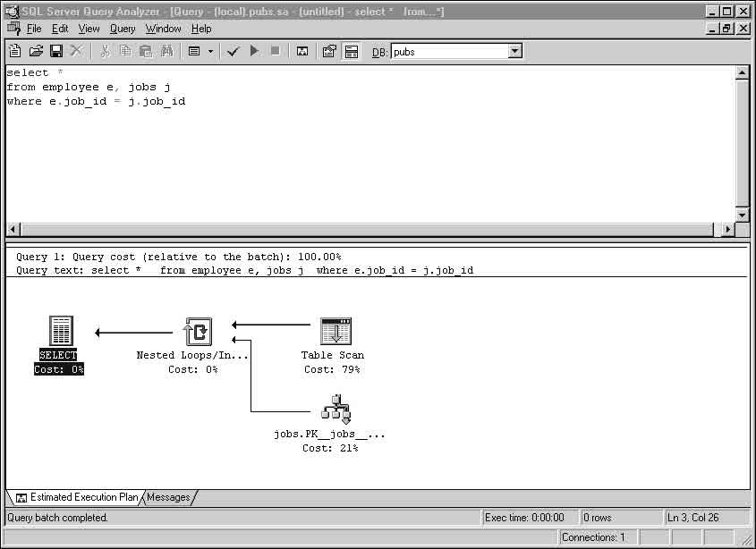This screenshot has height=549, width=756.
Task: Switch to the Messages tab
Action: coord(168,497)
